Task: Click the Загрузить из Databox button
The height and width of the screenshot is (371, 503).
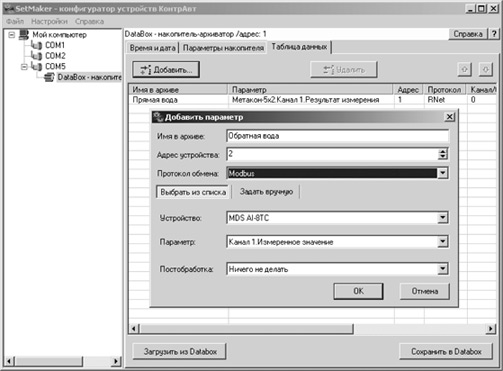Action: [180, 351]
